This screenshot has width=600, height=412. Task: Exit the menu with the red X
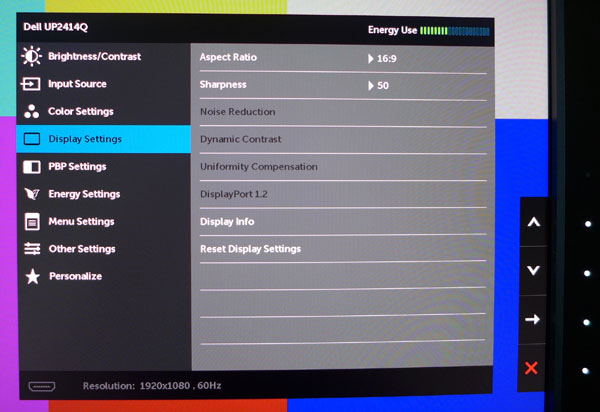coord(531,368)
